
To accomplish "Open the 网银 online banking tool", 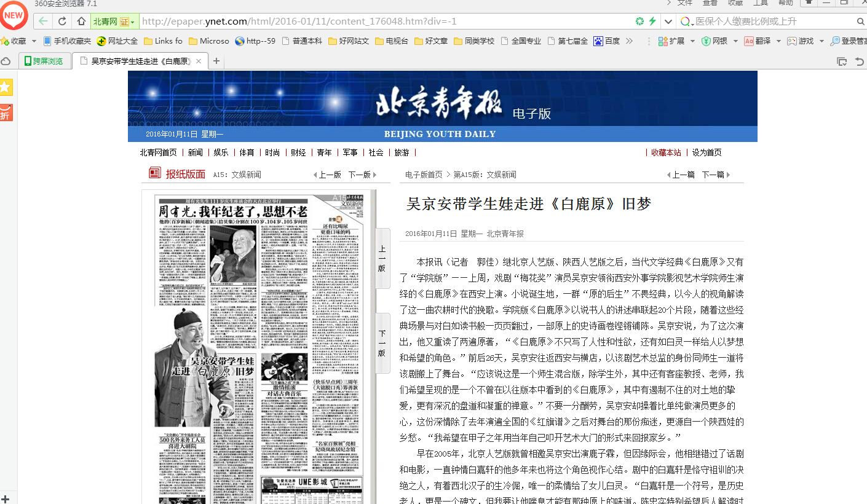I will [715, 41].
